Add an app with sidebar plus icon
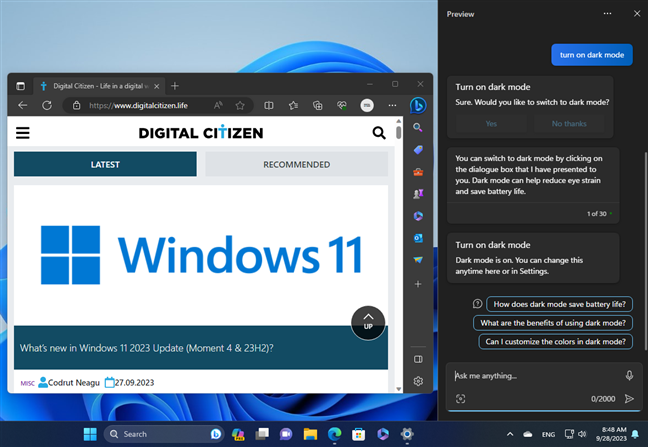648x447 pixels. (x=418, y=284)
